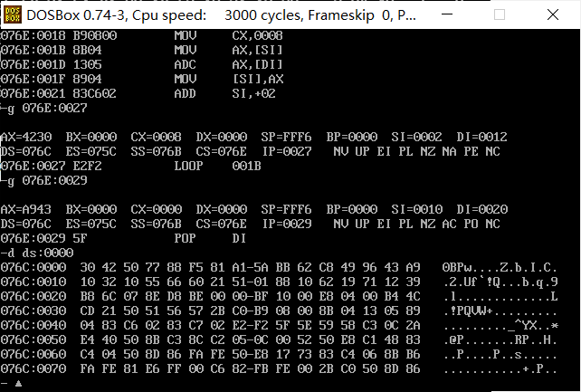Click the command line -g 076E:0027
The image size is (581, 392).
[x=44, y=108]
